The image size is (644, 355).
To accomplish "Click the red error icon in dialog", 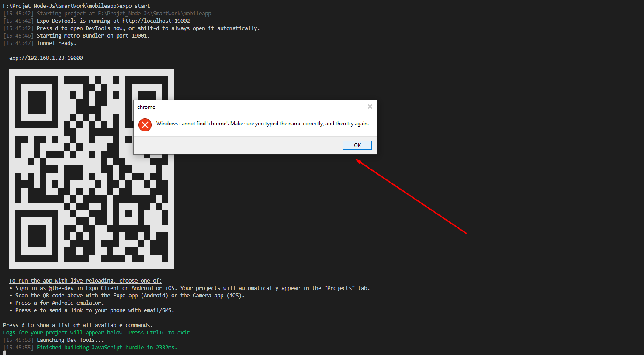I will tap(145, 124).
